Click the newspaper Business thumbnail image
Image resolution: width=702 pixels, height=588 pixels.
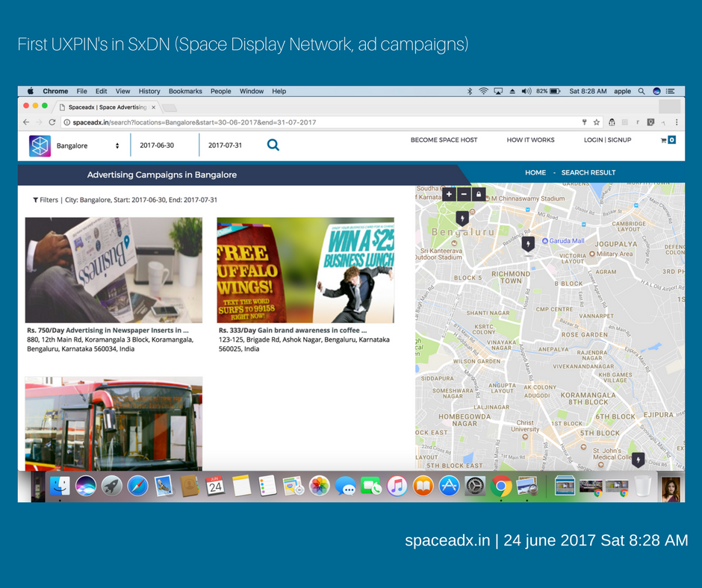pos(114,270)
